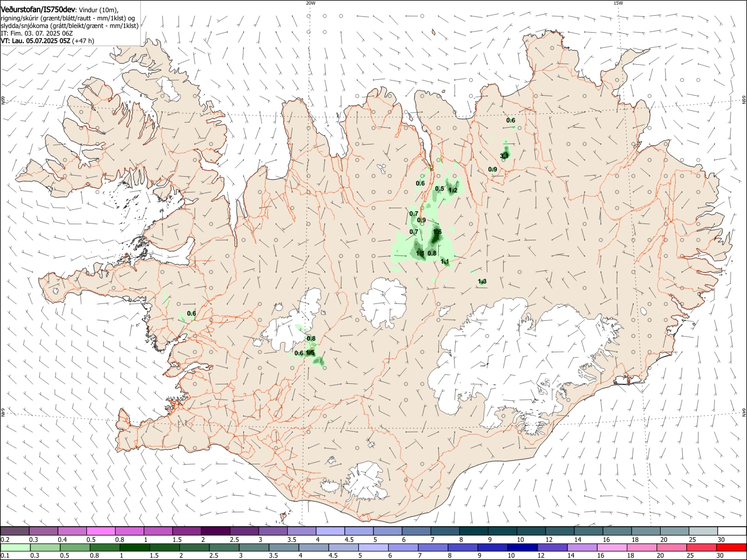Pick the white swatch labeled 30 in upper scale
This screenshot has width=747, height=560.
point(732,531)
